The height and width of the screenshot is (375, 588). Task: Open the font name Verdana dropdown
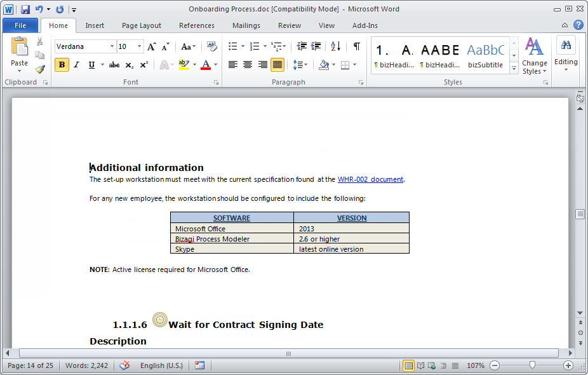pyautogui.click(x=112, y=46)
